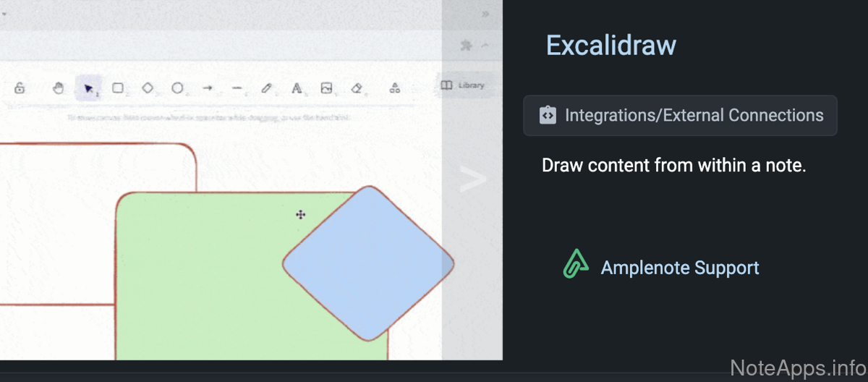Select the Hand pan tool

pos(59,88)
